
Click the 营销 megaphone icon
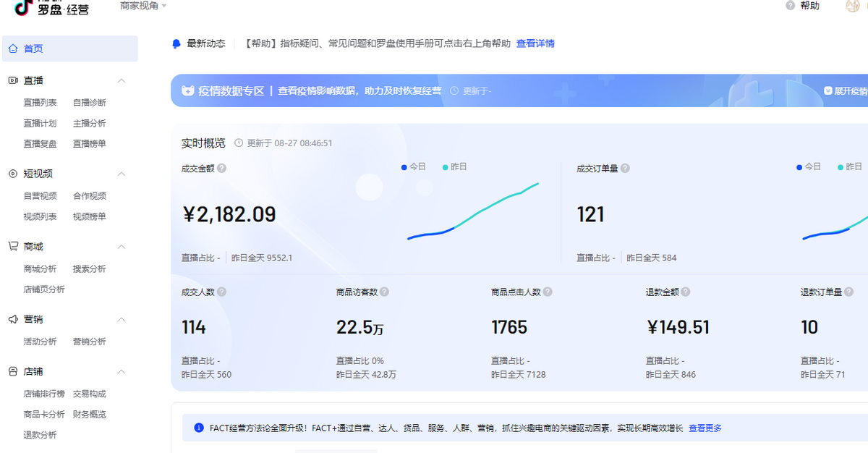click(x=13, y=319)
